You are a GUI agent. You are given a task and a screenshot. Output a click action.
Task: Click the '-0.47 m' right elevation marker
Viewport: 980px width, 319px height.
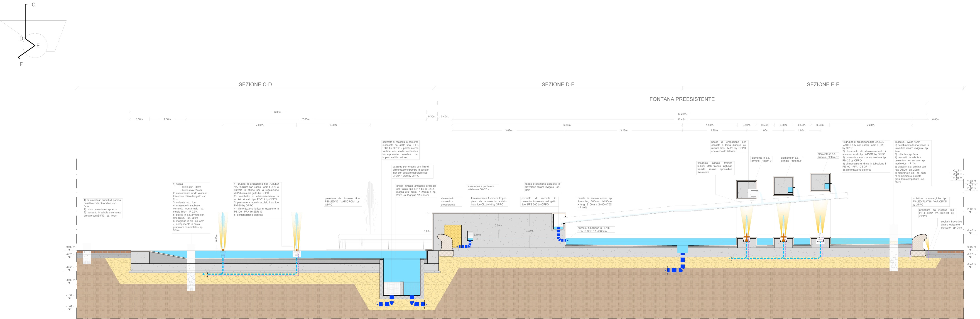click(971, 264)
